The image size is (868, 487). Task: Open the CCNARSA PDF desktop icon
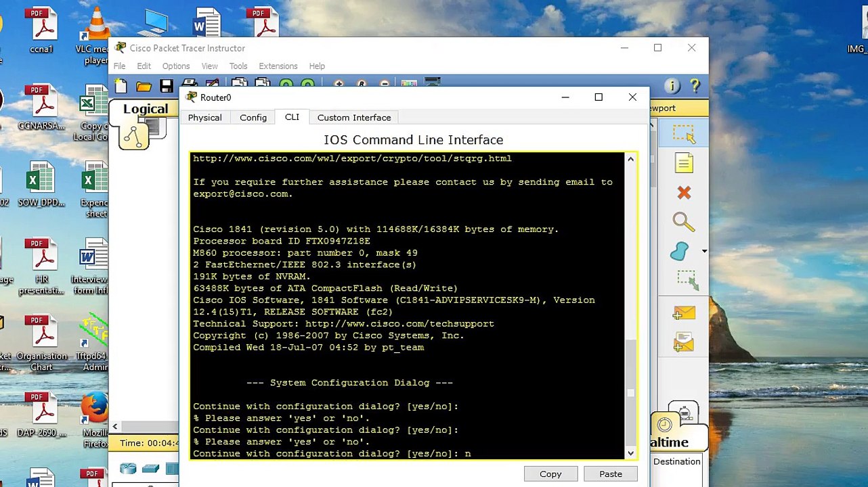coord(42,108)
